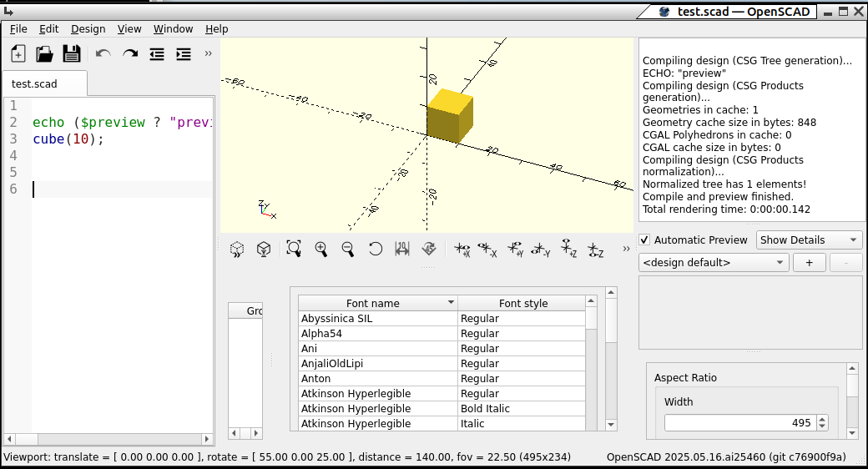
Task: Open the Show Details dropdown
Action: pos(809,240)
